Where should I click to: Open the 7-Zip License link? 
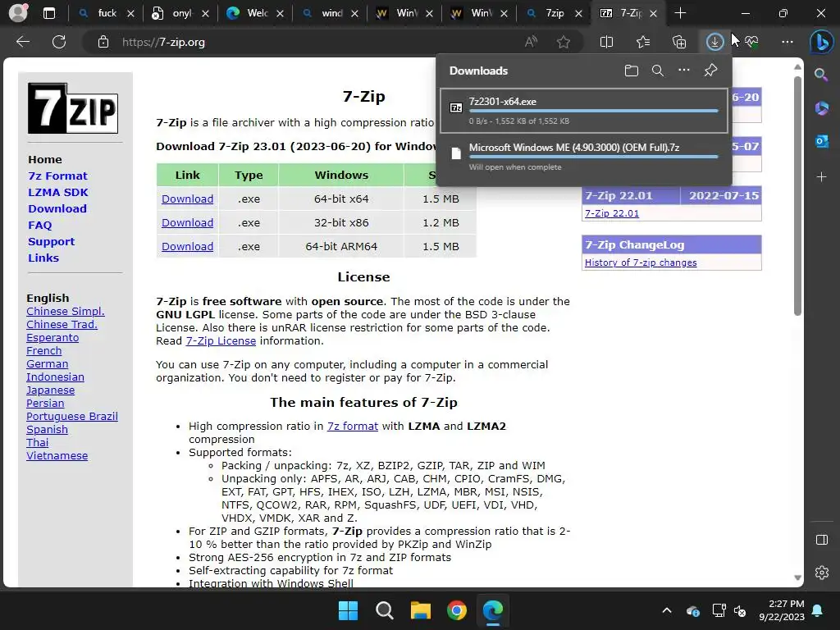click(221, 340)
